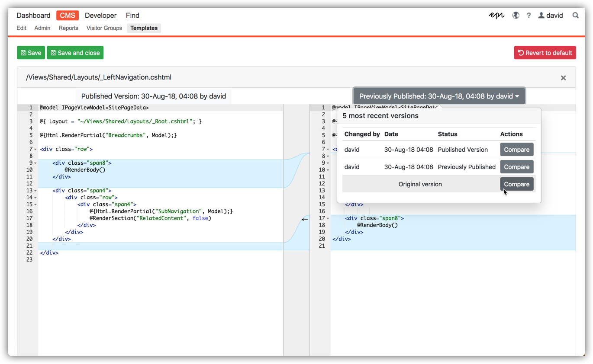This screenshot has height=364, width=593.
Task: Compare with Previously Published row
Action: point(516,167)
